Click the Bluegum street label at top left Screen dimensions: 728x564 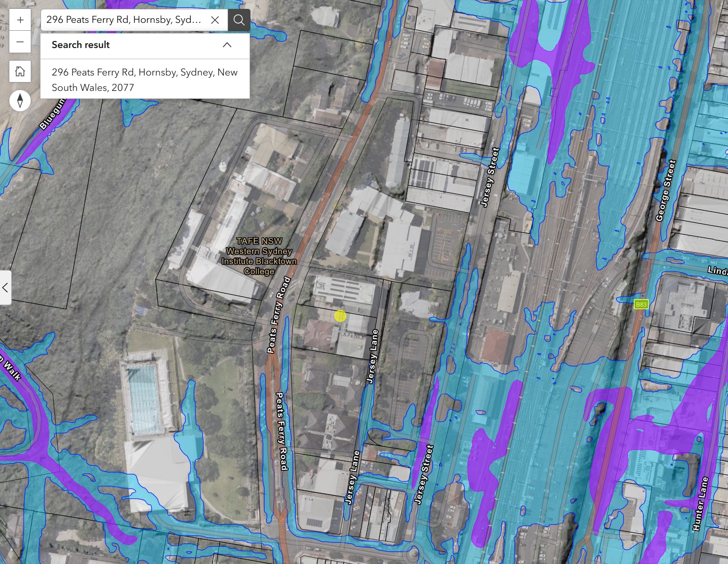pyautogui.click(x=52, y=117)
